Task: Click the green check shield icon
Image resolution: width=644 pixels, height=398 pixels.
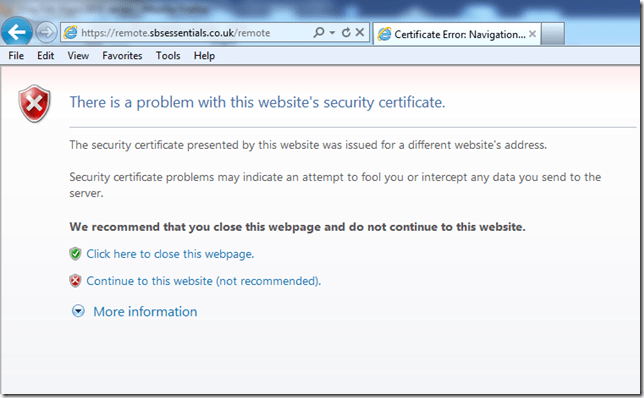Action: [x=75, y=254]
